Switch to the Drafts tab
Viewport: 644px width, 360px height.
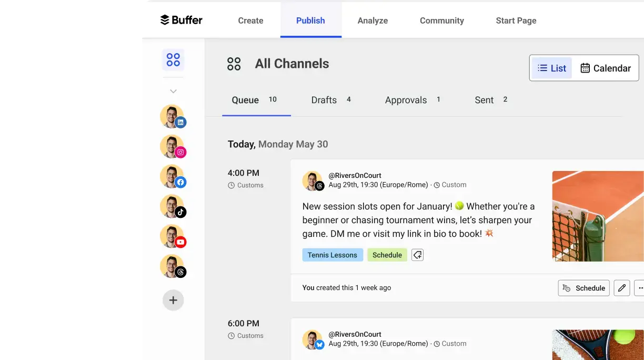coord(324,100)
